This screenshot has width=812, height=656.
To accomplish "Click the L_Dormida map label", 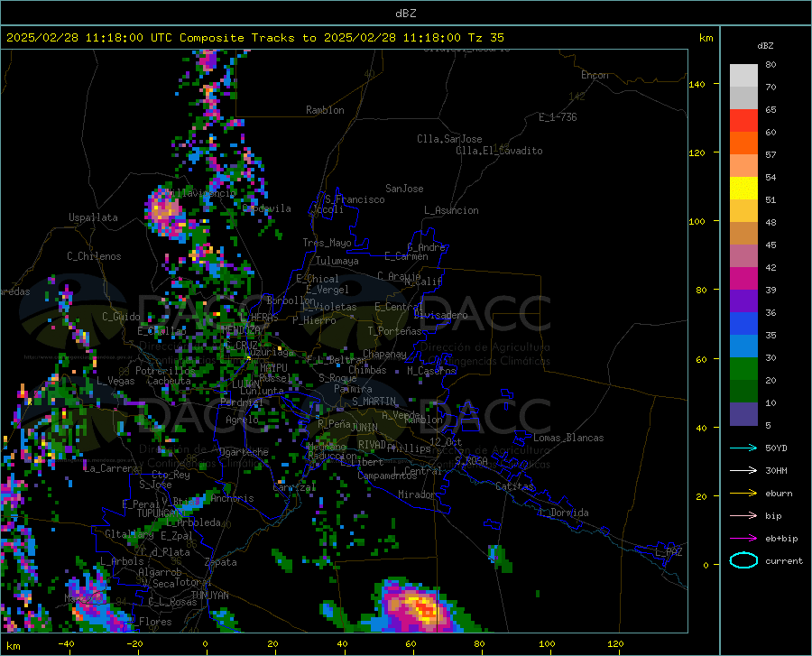I will [x=564, y=513].
